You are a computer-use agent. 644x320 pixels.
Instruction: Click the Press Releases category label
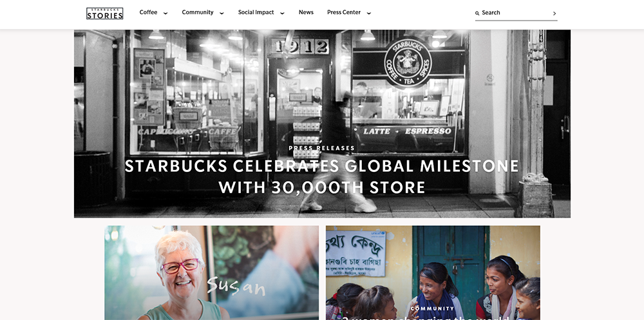(x=321, y=148)
